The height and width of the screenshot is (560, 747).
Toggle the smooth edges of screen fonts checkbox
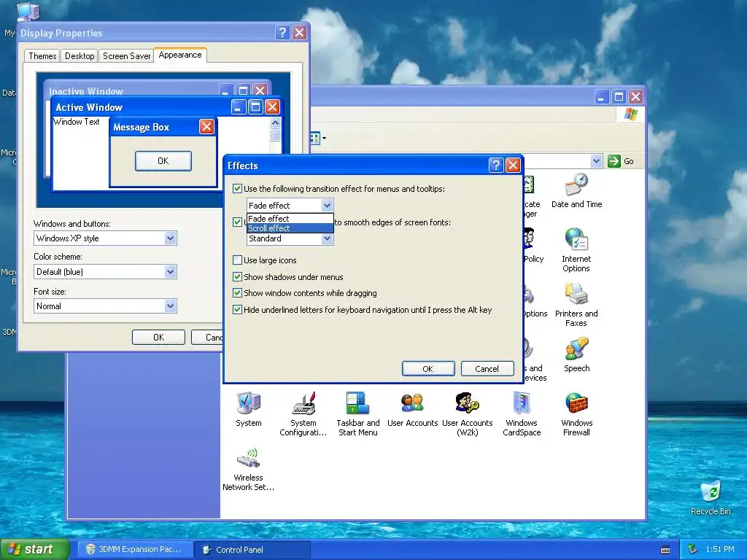click(x=237, y=222)
